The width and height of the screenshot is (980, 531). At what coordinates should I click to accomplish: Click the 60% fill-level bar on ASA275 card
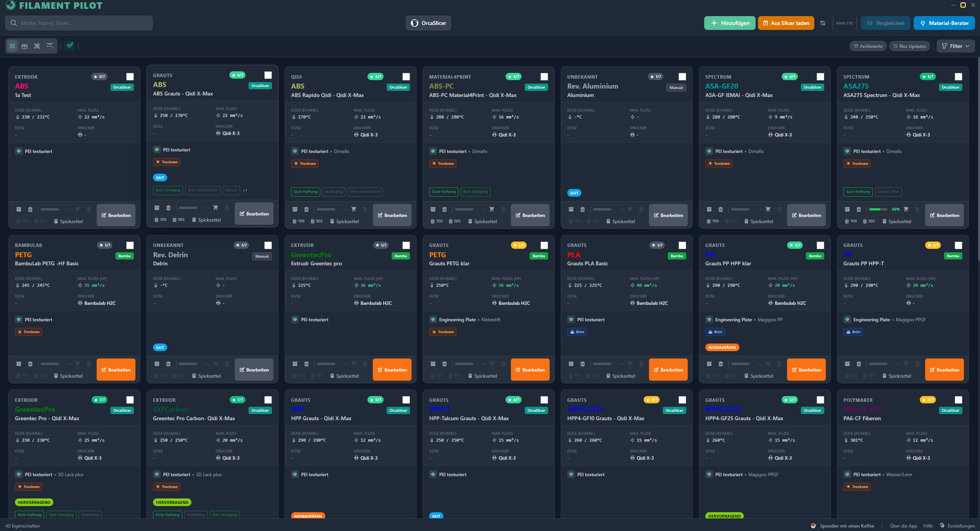(878, 209)
